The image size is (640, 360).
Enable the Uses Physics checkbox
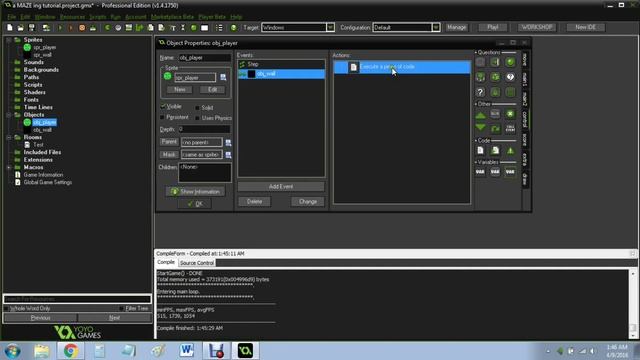tap(198, 118)
